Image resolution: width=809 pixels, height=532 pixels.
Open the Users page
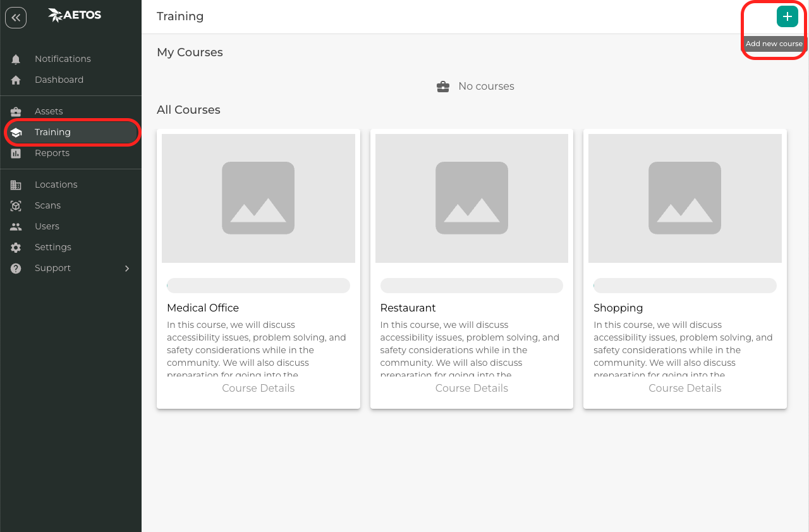[x=71, y=226]
